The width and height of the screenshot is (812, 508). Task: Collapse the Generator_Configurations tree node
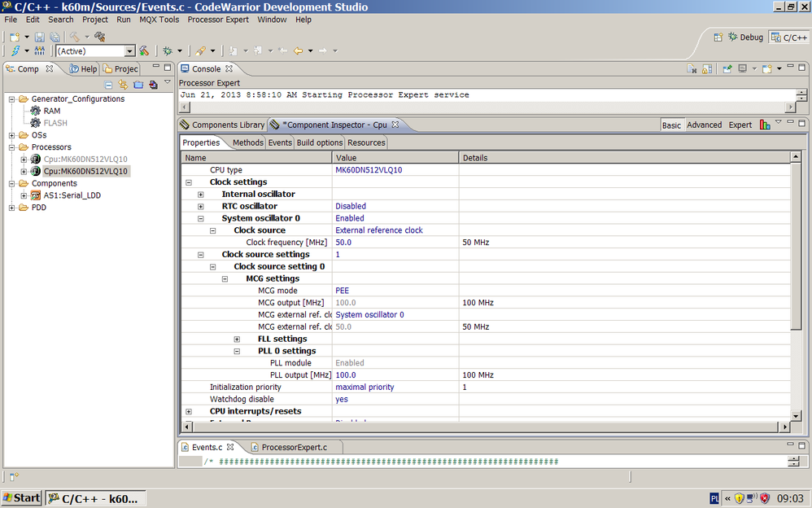pos(12,99)
